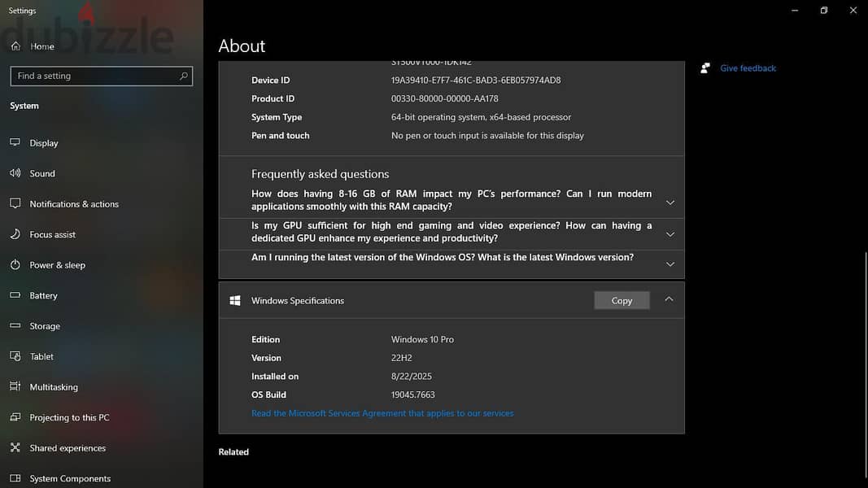This screenshot has height=488, width=868.
Task: Click the System Components icon
Action: tap(15, 478)
